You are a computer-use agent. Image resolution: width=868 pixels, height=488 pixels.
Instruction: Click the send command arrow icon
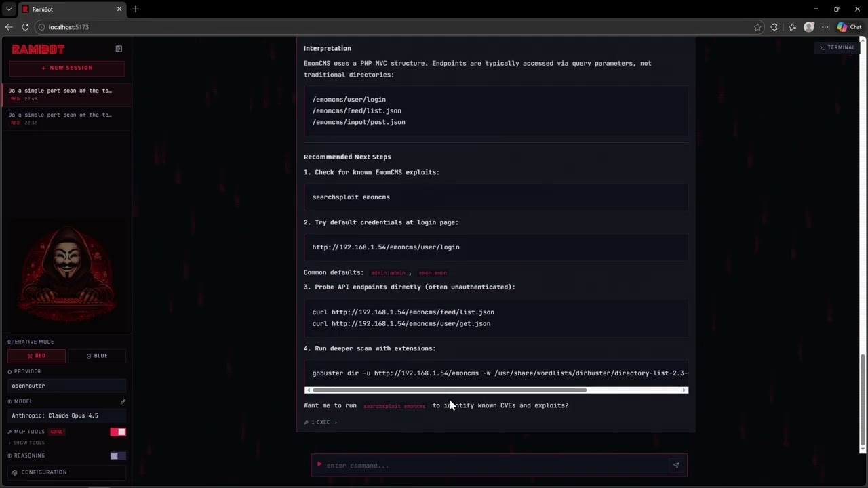[675, 465]
